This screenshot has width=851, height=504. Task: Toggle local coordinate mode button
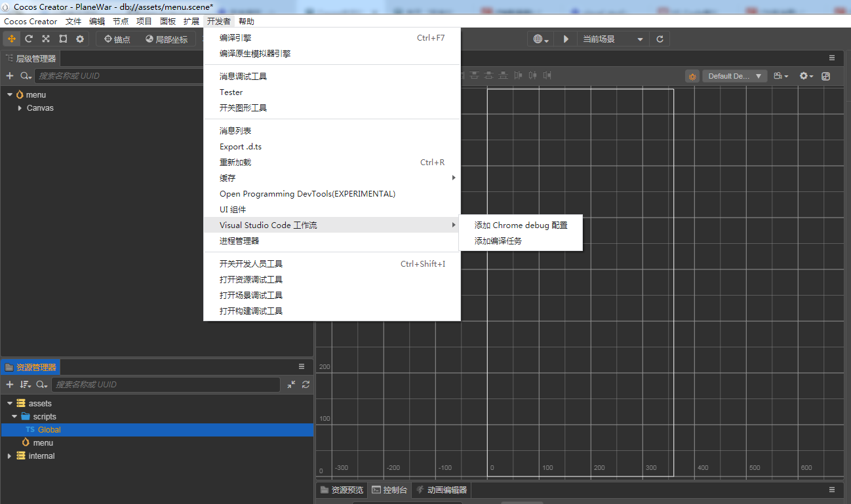click(167, 39)
